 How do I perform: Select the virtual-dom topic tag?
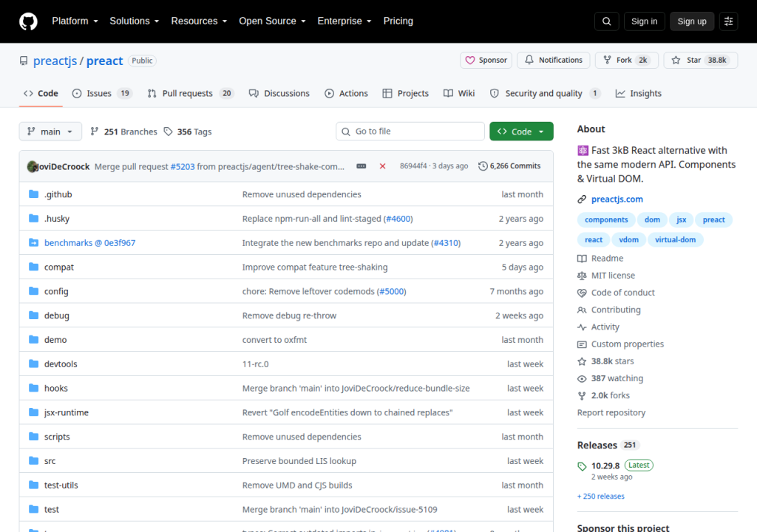(x=675, y=239)
